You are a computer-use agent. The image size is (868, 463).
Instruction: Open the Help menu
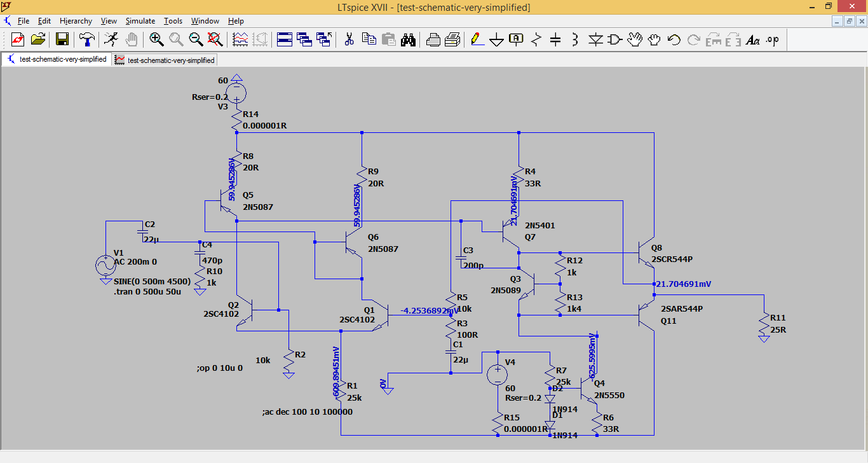(x=236, y=21)
